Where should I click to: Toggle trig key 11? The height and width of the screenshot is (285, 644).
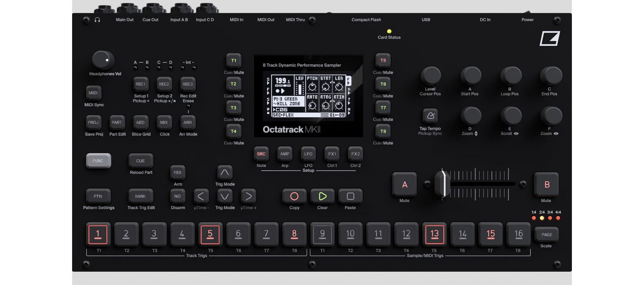pos(378,234)
